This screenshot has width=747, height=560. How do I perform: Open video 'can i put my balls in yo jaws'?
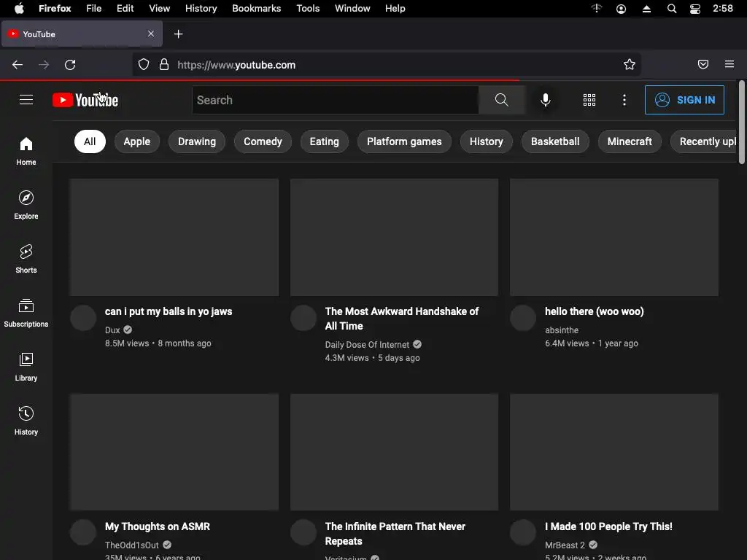(169, 311)
